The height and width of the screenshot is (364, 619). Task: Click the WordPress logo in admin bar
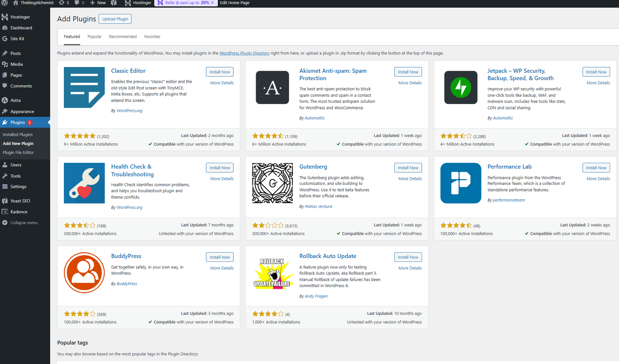pyautogui.click(x=5, y=3)
